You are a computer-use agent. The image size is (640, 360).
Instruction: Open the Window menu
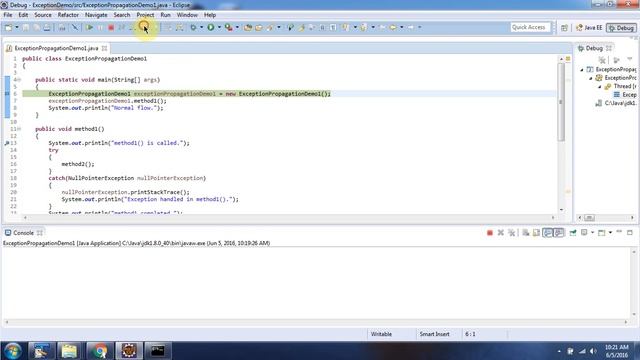tap(187, 15)
